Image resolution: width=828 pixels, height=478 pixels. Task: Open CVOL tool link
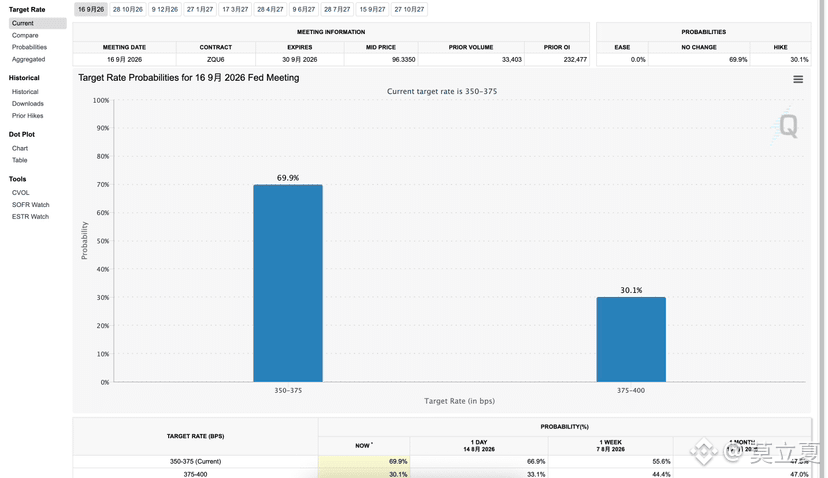(21, 193)
